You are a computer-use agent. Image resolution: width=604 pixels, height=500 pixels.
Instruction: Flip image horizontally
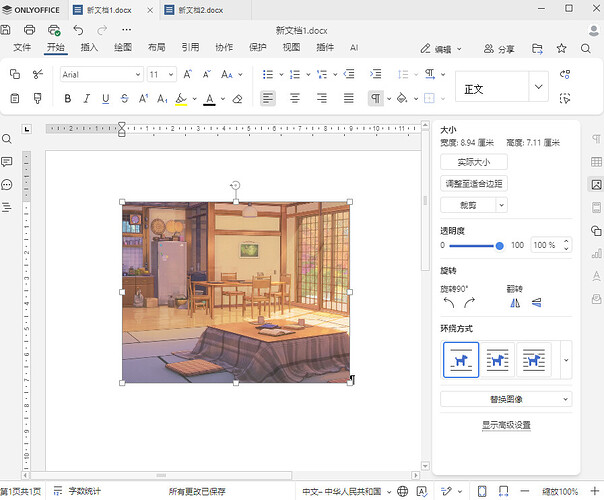[x=515, y=303]
